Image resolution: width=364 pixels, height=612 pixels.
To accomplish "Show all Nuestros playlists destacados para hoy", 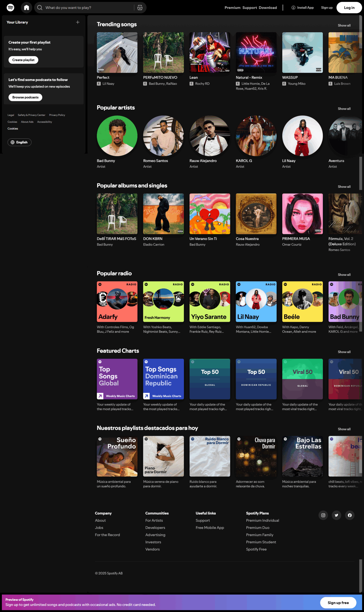I will 344,429.
